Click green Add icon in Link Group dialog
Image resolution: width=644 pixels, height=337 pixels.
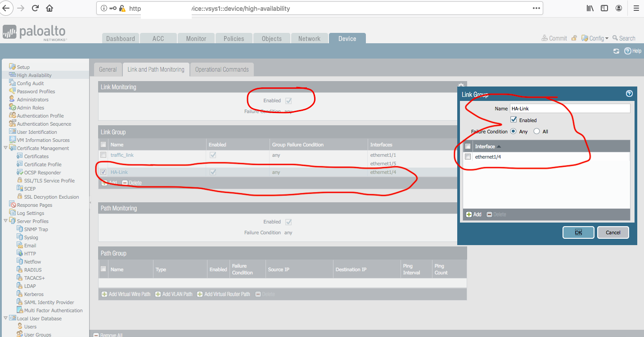click(469, 214)
